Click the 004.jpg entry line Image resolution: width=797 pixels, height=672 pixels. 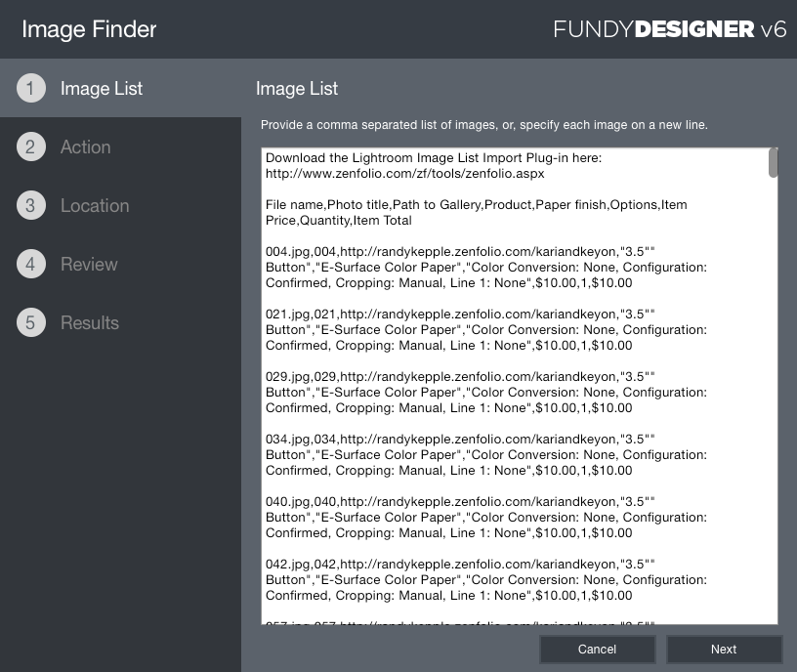coord(460,252)
